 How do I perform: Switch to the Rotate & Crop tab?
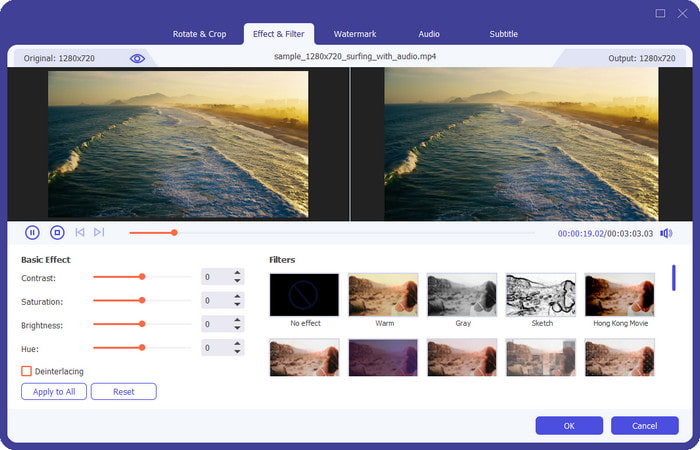pos(201,34)
